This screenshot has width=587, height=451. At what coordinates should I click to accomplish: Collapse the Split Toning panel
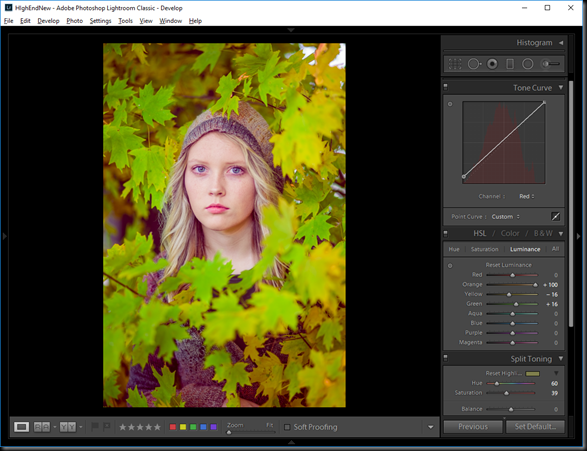click(x=561, y=359)
